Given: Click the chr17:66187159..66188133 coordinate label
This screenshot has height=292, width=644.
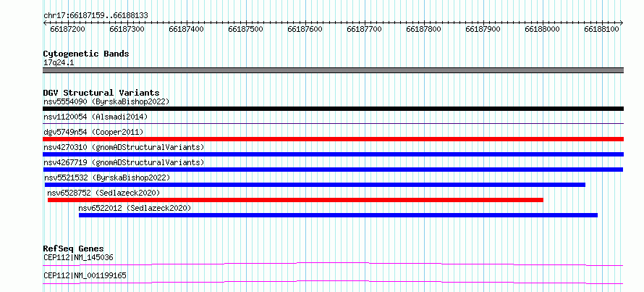Looking at the screenshot, I should [96, 15].
